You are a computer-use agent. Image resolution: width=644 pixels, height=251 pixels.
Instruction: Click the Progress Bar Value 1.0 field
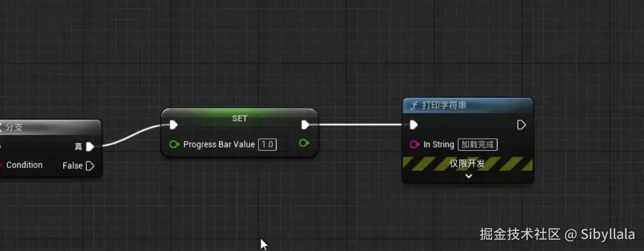point(267,144)
